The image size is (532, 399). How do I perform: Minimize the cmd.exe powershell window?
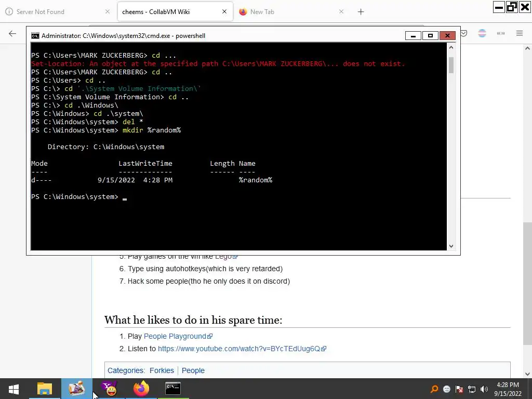pos(413,36)
